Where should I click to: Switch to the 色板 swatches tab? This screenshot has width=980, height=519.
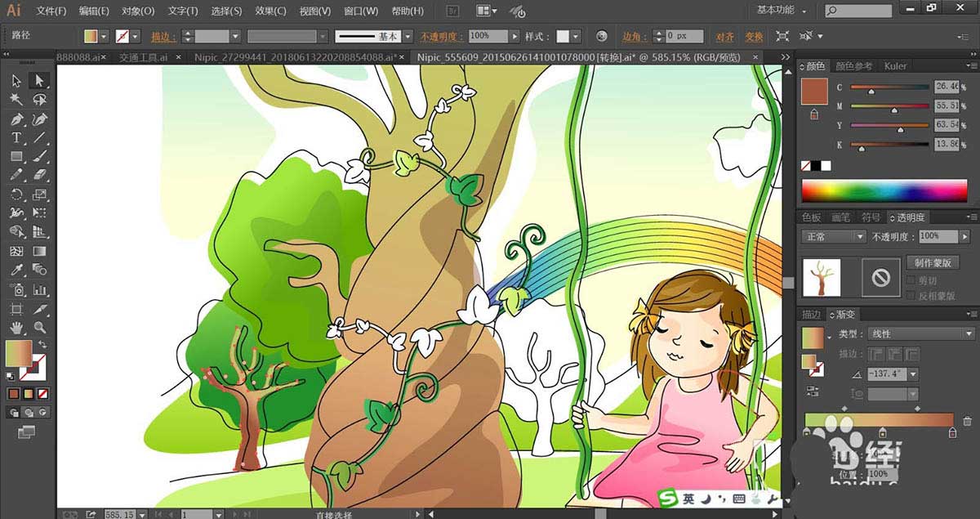pos(811,217)
